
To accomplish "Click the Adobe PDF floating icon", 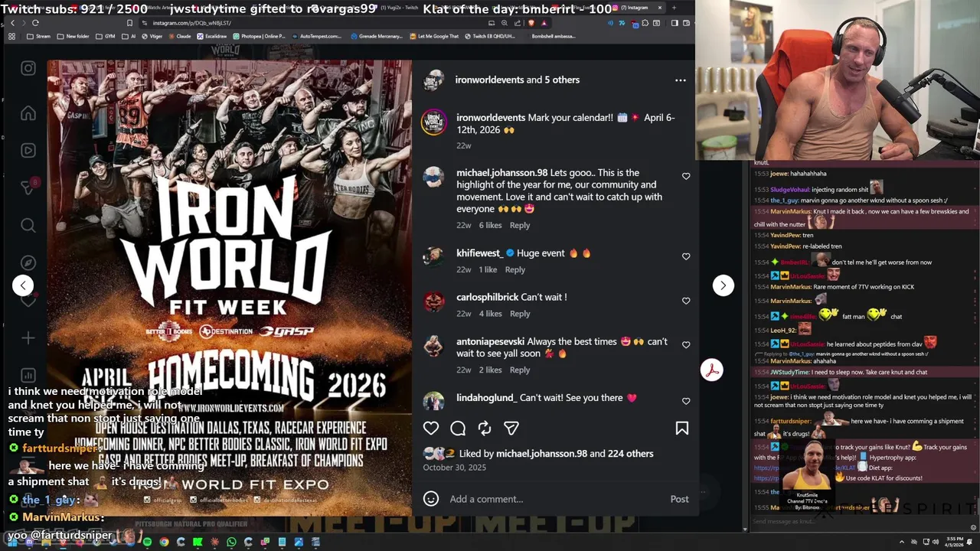I will point(712,370).
